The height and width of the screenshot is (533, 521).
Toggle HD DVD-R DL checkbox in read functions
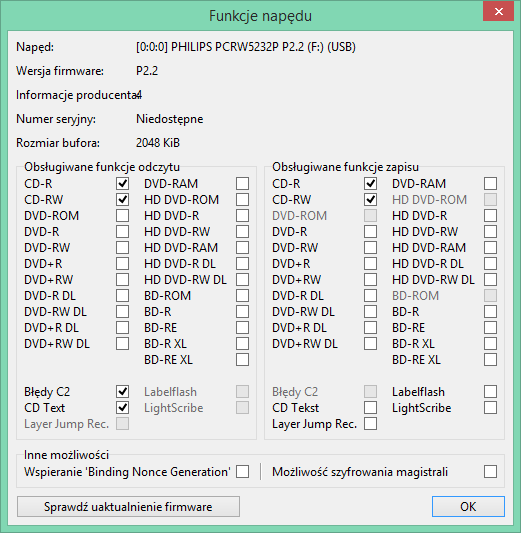(x=242, y=263)
